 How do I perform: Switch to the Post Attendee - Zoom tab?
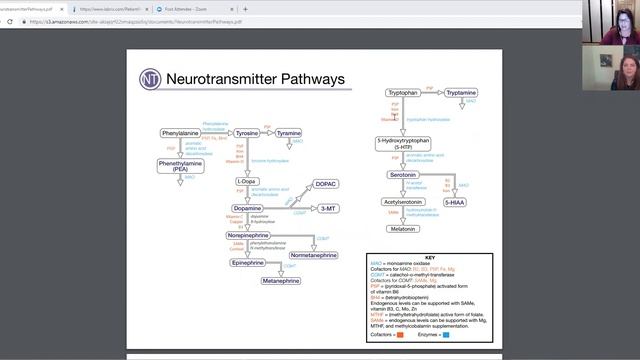195,9
